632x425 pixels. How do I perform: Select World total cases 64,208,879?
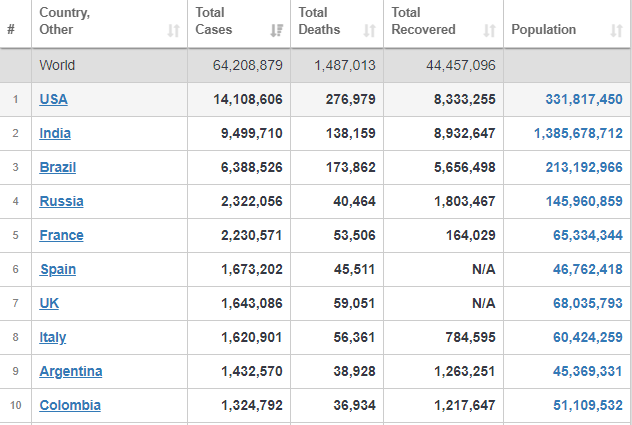click(248, 65)
